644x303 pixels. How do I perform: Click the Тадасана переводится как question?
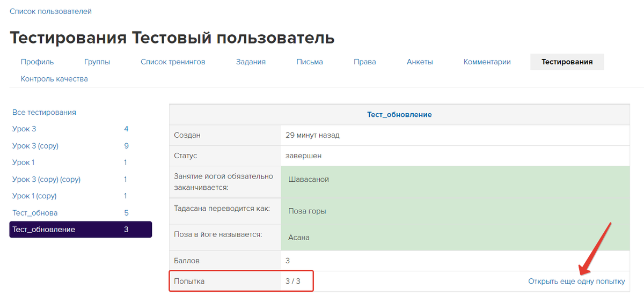click(x=222, y=209)
